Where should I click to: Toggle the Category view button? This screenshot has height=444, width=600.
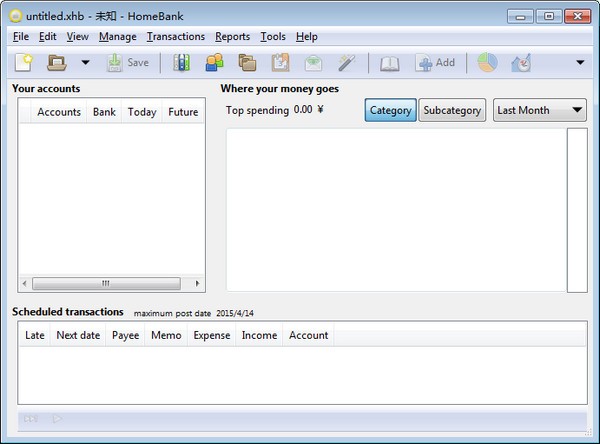[390, 110]
